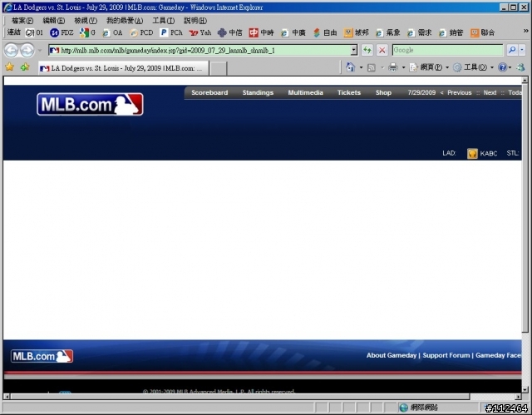Viewport: 532px width, 415px height.
Task: Expand recent pages dropdown beside Forward
Action: coord(40,51)
